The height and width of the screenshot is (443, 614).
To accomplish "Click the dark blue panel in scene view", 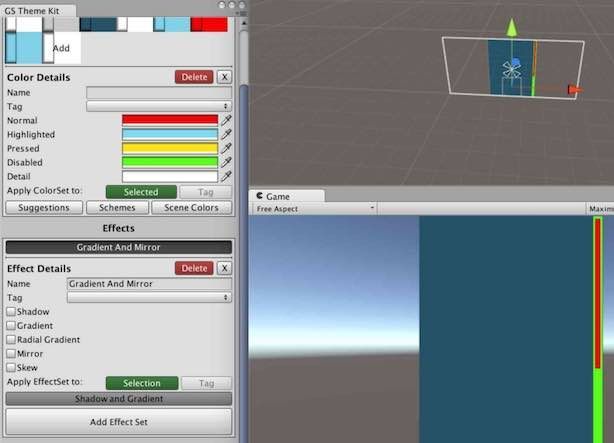I will click(x=510, y=67).
